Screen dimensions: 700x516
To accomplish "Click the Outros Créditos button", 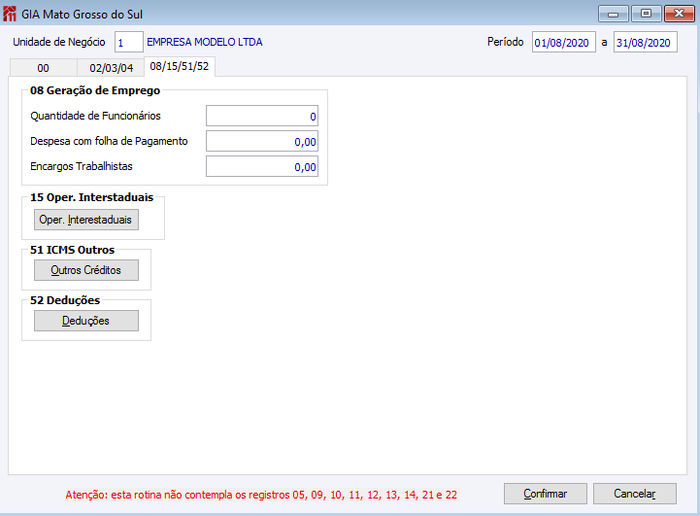I will 86,270.
